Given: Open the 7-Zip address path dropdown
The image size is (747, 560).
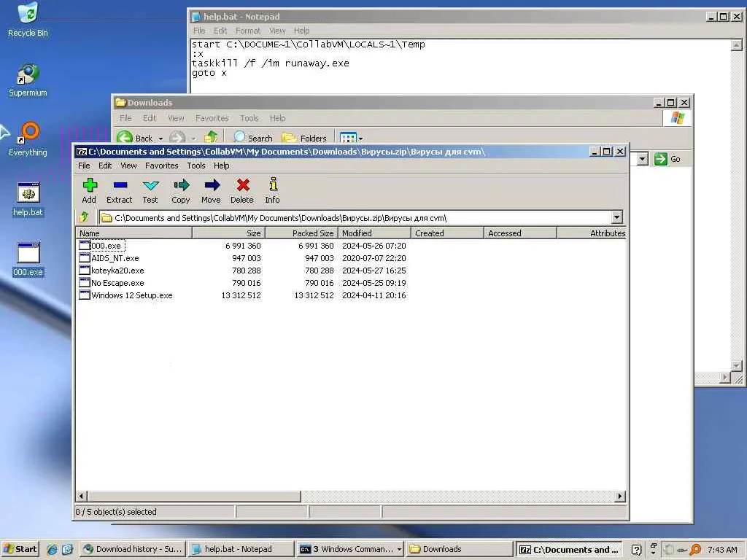Looking at the screenshot, I should point(616,217).
